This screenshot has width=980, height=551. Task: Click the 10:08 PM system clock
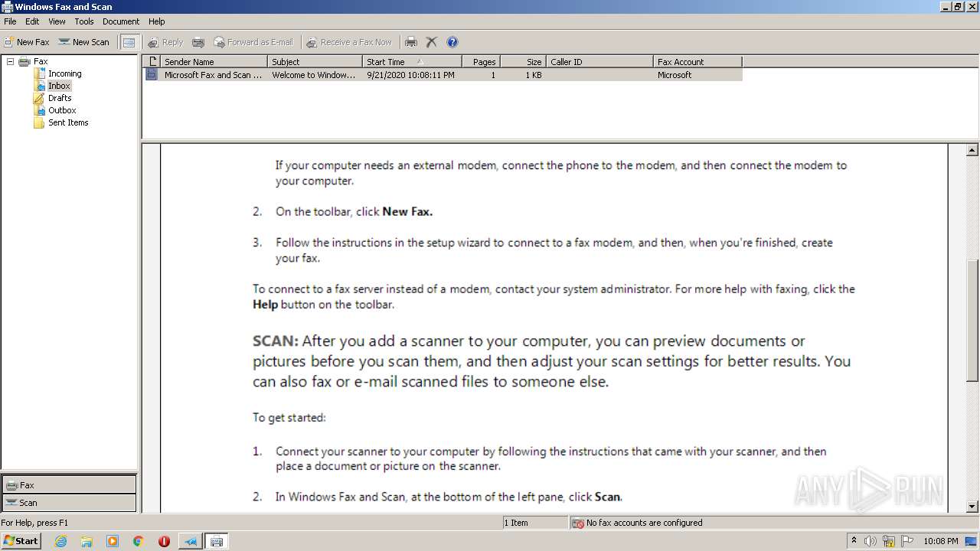(941, 541)
